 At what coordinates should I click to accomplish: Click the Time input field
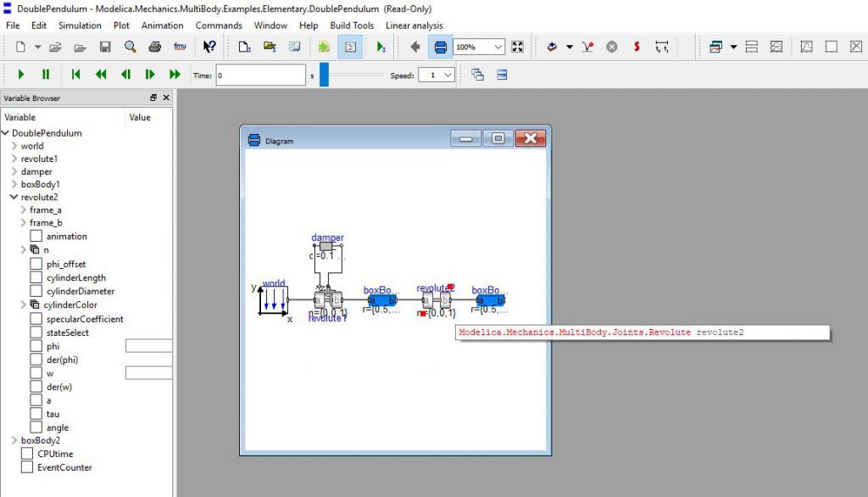pyautogui.click(x=261, y=75)
